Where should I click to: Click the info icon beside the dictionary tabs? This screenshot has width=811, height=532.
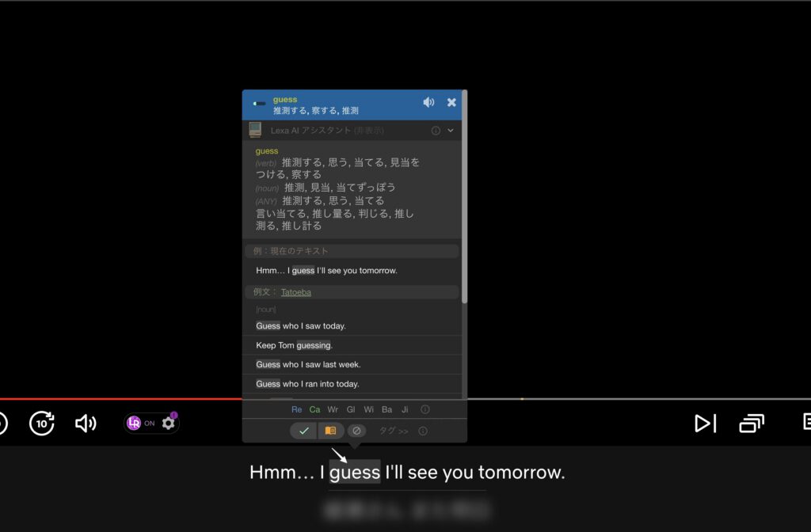425,409
